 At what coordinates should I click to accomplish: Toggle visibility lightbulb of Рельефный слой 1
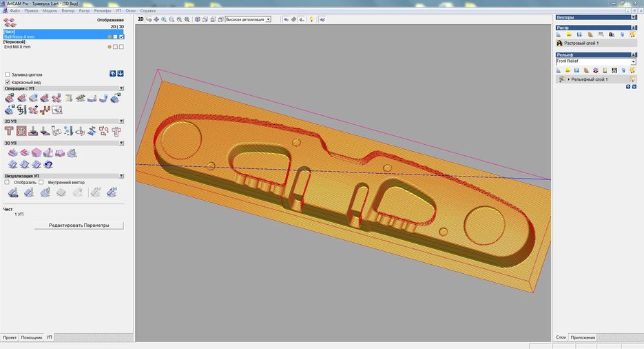pos(632,79)
